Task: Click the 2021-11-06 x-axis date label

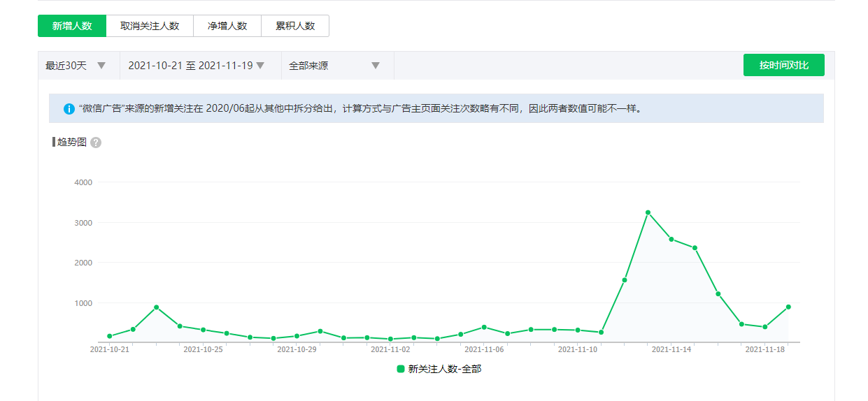Action: 484,349
